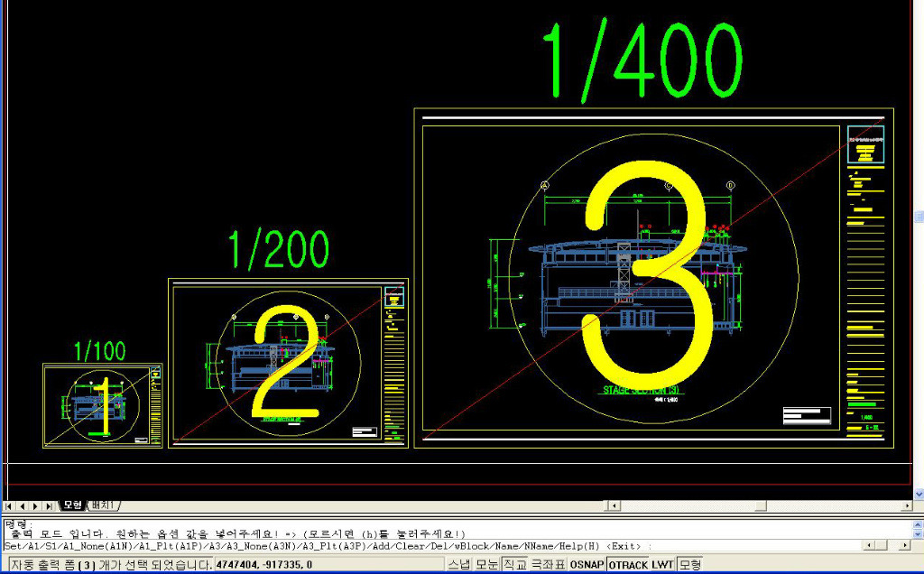
Task: Toggle OTRACK object snap tracking
Action: coord(627,565)
